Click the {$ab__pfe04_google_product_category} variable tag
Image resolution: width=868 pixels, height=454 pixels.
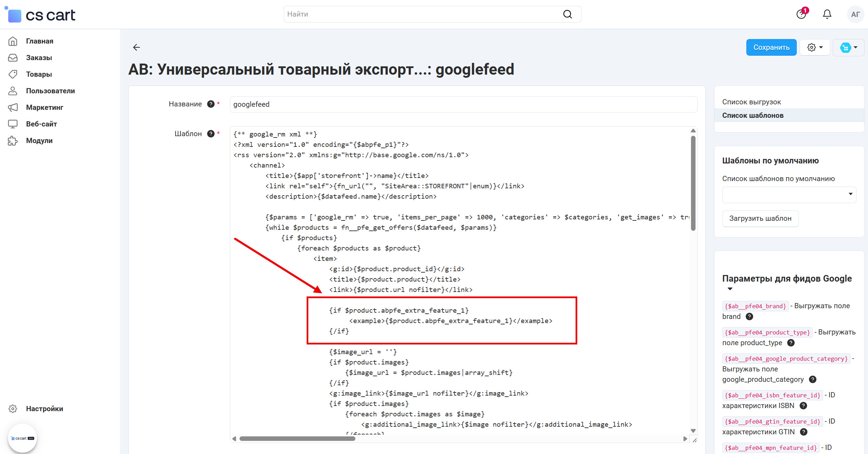pos(786,359)
